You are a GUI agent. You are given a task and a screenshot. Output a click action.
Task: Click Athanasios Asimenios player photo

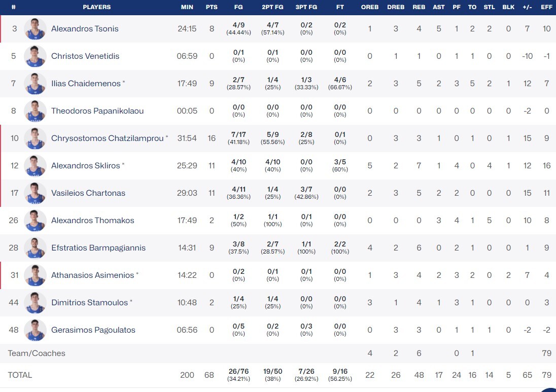pyautogui.click(x=35, y=275)
